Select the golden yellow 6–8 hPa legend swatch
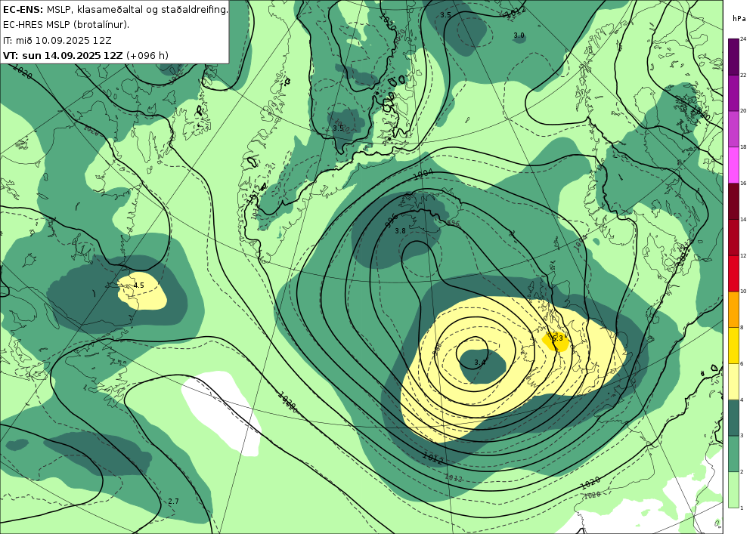This screenshot has height=534, width=756. coord(734,344)
